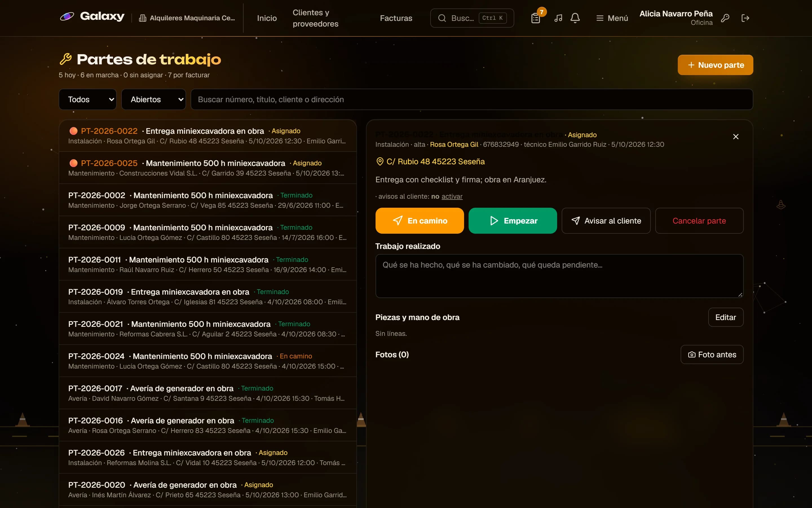Select PT-2026-0026 Entrega miniexcavadora row
Image resolution: width=812 pixels, height=508 pixels.
(208, 457)
